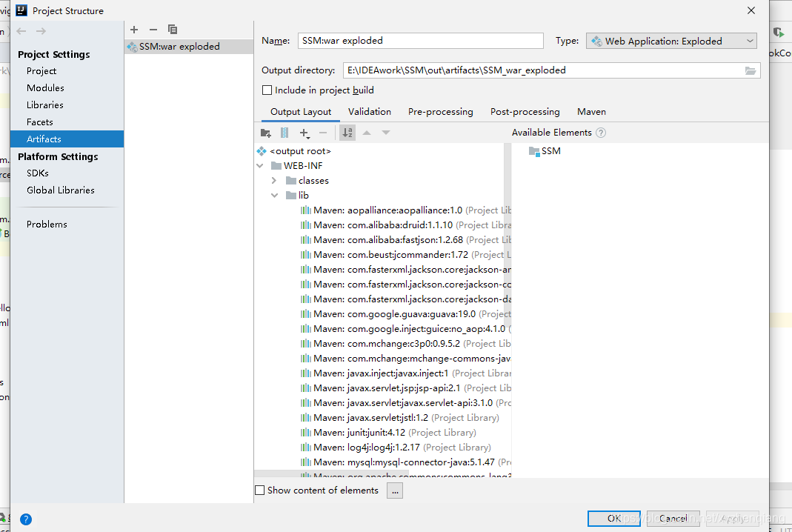Navigate back with left arrow
This screenshot has width=792, height=532.
pos(21,31)
